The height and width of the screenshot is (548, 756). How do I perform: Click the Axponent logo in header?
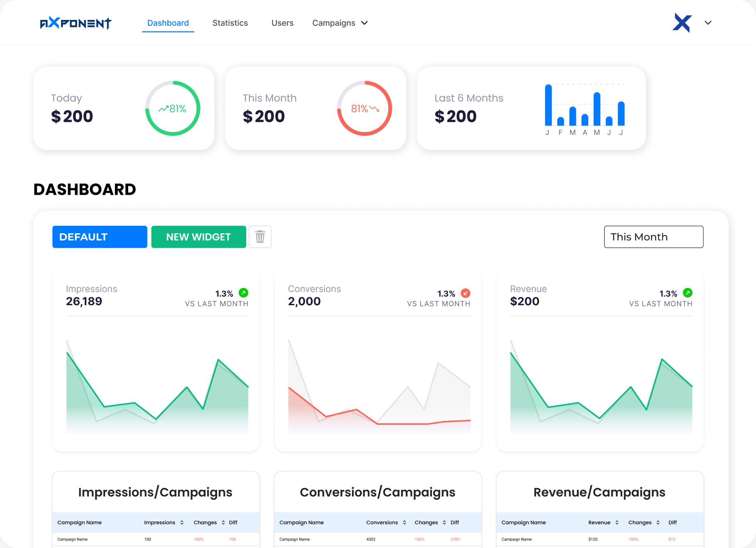(x=76, y=23)
